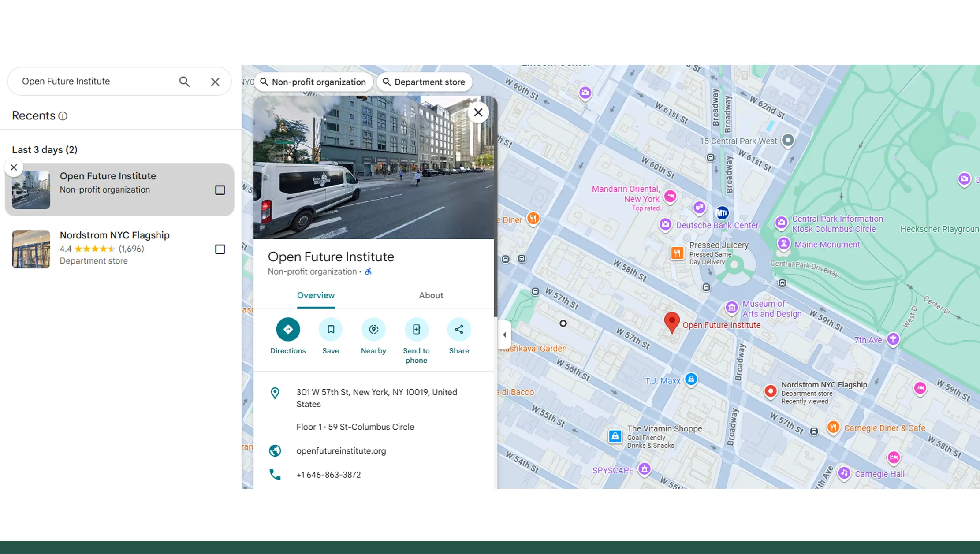Select the Nordstrom NYC Flagship checkbox
The image size is (980, 554).
click(x=220, y=249)
